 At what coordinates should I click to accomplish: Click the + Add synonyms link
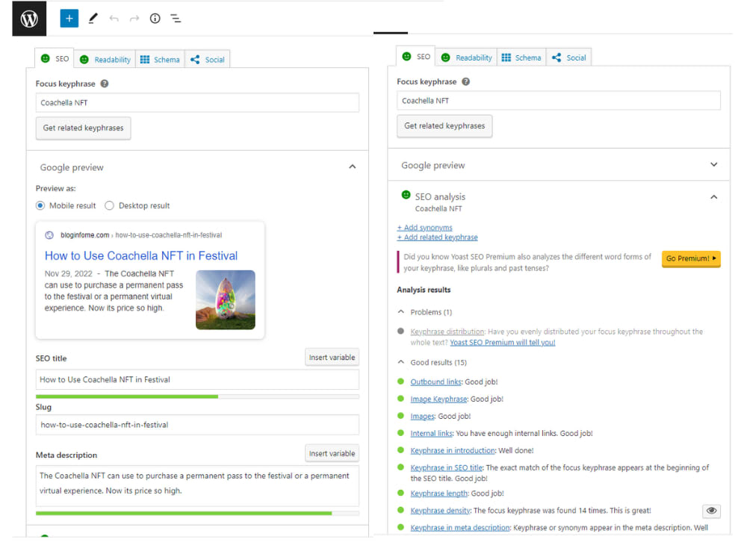pos(424,228)
